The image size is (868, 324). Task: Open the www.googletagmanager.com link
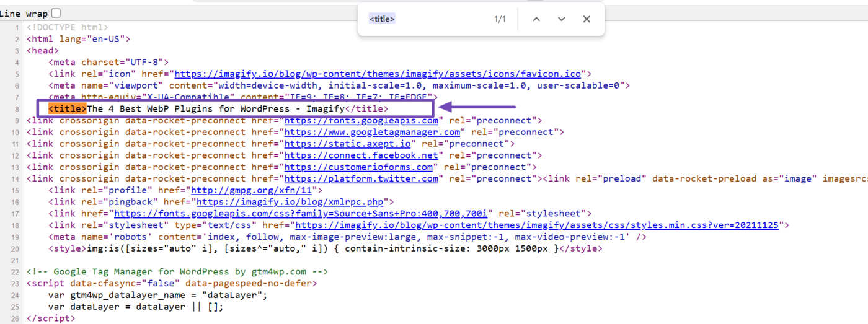[372, 132]
